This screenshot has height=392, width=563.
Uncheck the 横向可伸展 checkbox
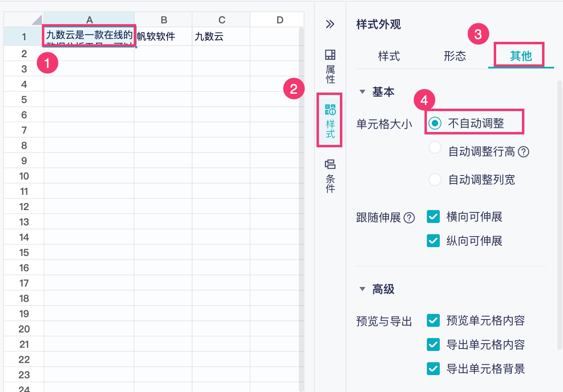pos(433,217)
